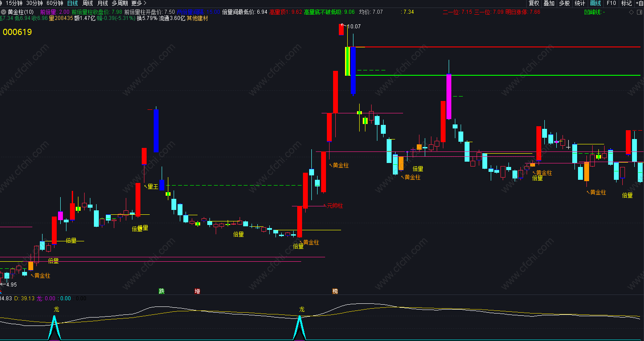Click the first 龙 signal spike label
This screenshot has width=644, height=341.
(x=56, y=309)
